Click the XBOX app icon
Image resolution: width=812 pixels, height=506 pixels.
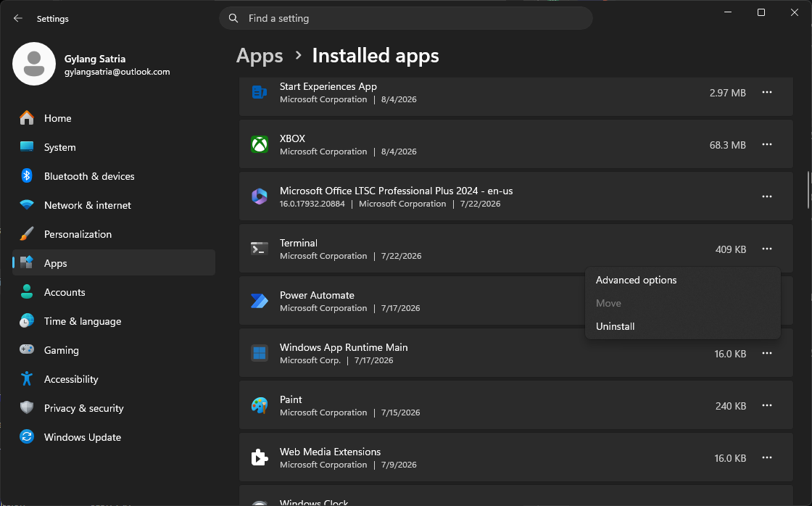[x=260, y=144]
